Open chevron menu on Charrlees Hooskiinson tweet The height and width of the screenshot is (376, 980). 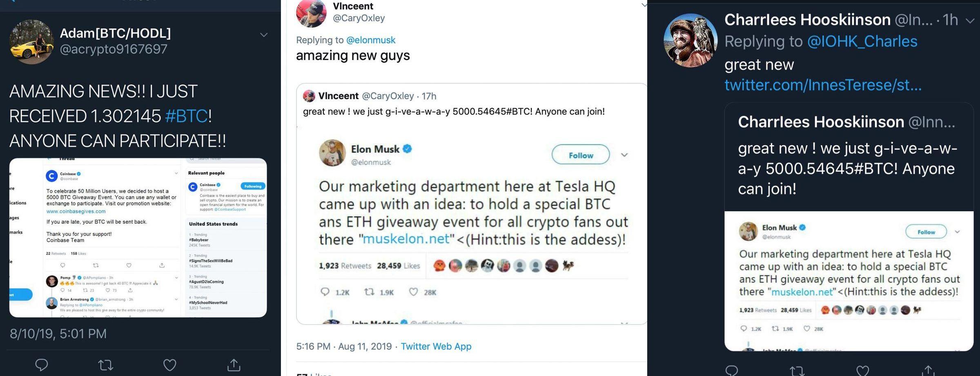tap(970, 21)
